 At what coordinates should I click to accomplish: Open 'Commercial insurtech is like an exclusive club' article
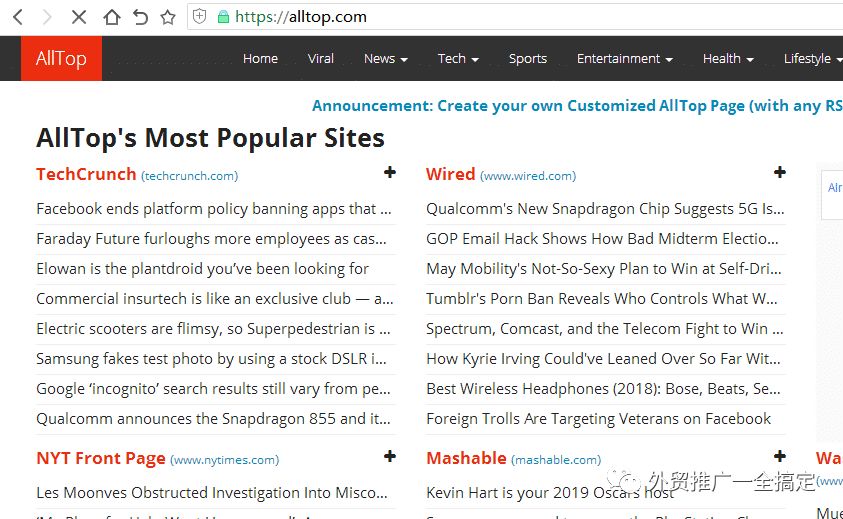click(215, 299)
